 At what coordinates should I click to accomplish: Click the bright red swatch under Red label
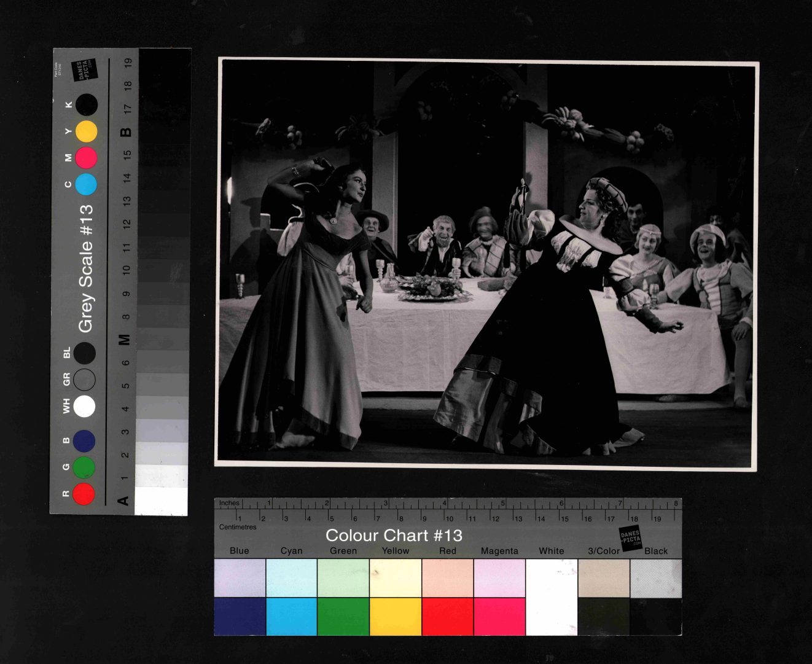click(447, 616)
